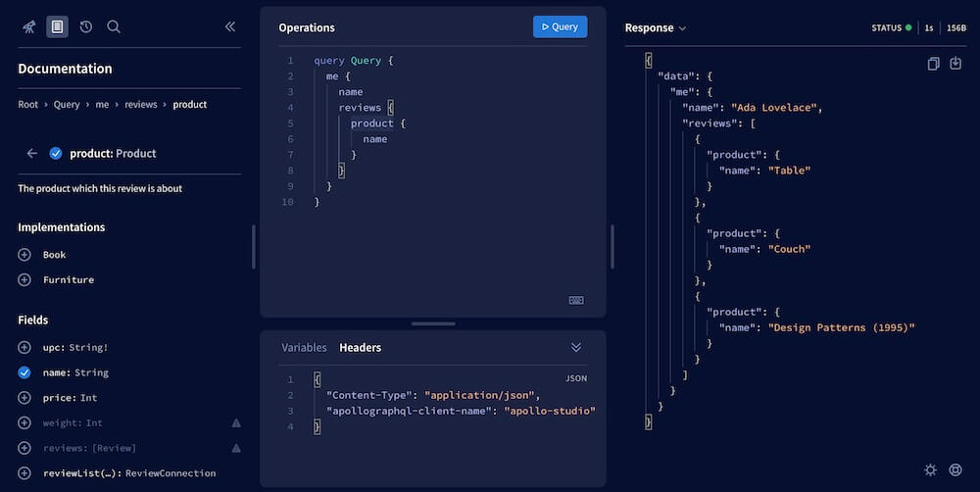Open the keyboard shortcuts icon
This screenshot has width=980, height=492.
point(576,300)
